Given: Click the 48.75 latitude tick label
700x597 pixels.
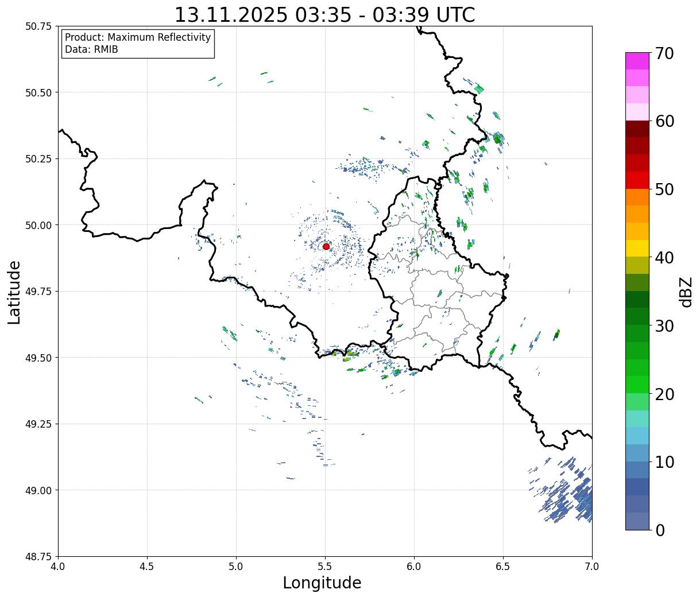Looking at the screenshot, I should click(x=38, y=556).
